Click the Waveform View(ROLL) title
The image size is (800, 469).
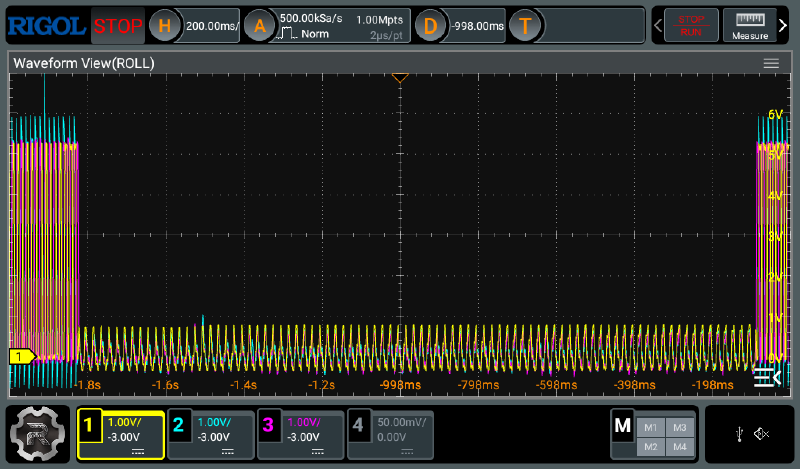pyautogui.click(x=83, y=63)
